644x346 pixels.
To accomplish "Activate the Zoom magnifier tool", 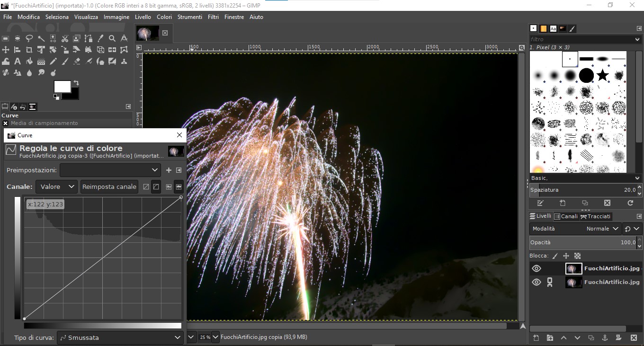I will pyautogui.click(x=112, y=38).
